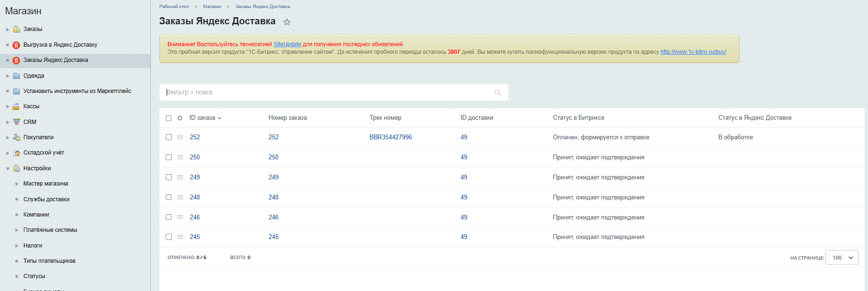Image resolution: width=868 pixels, height=291 pixels.
Task: Click status text 'Оплачен, формируется к отправке'
Action: pos(601,137)
